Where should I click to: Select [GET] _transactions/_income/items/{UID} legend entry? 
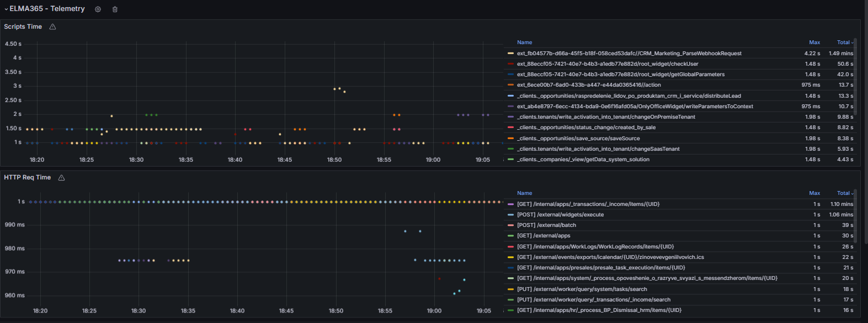click(x=588, y=204)
